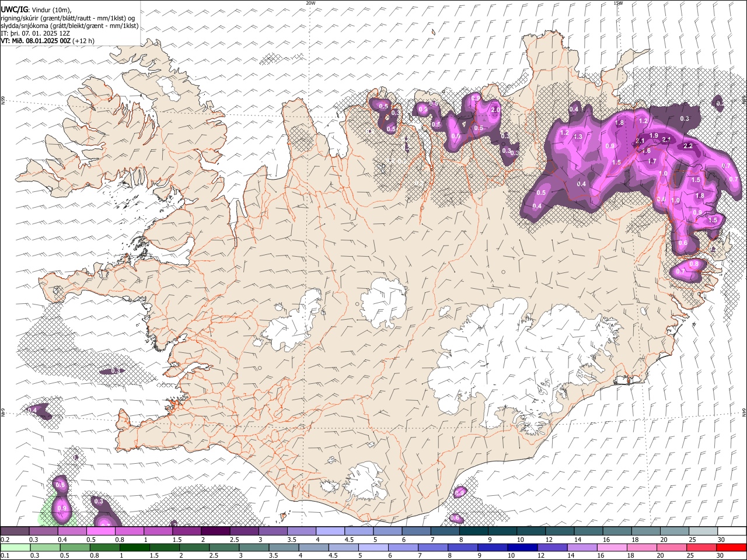Viewport: 747px width, 560px height.
Task: Click the 'IT: Þri. 07. 01. 2025 12Z' line
Action: [x=36, y=33]
